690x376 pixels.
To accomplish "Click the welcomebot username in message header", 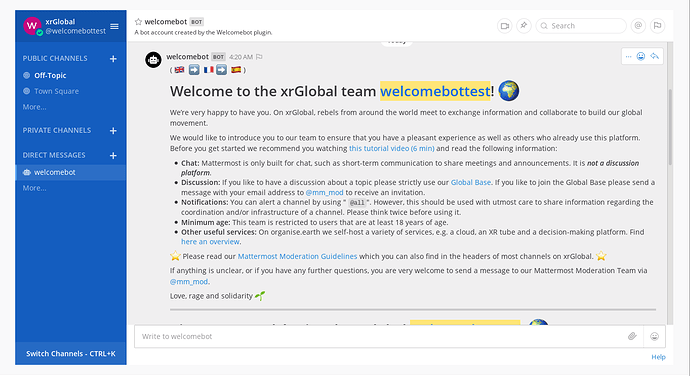I will (187, 57).
